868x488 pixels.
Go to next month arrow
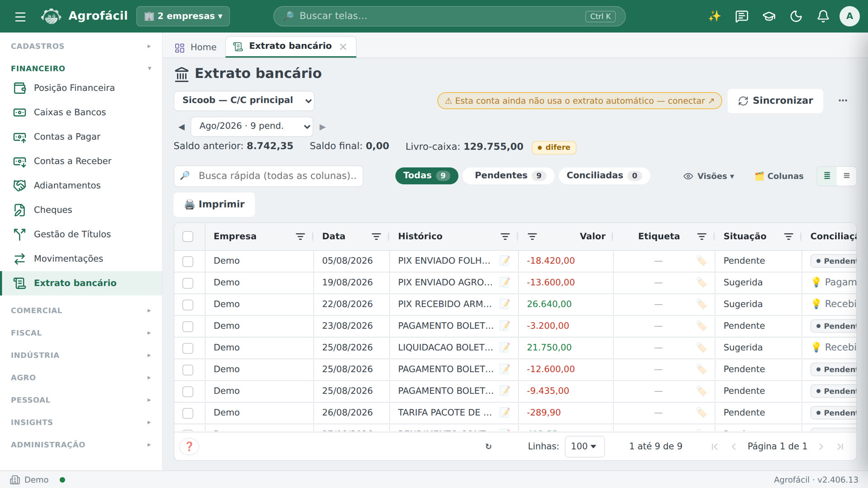click(x=322, y=127)
